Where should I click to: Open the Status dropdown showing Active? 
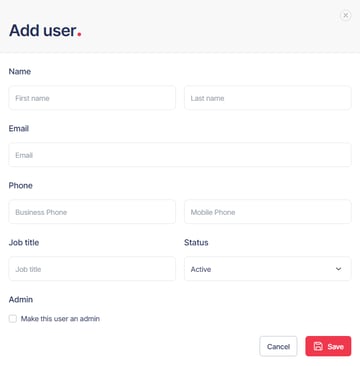[x=268, y=269]
